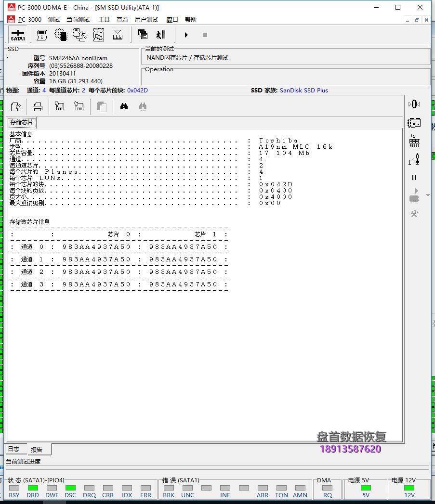Click the export document icon in report toolbar
This screenshot has width=435, height=504.
(16, 106)
